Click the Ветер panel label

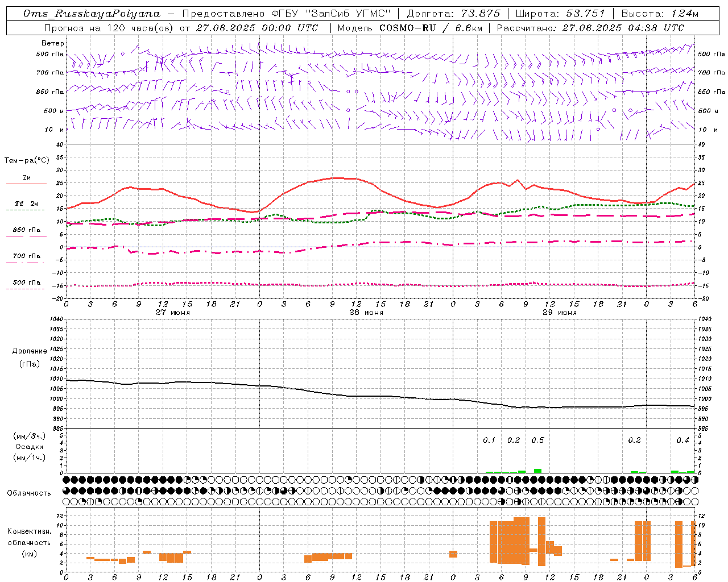53,43
